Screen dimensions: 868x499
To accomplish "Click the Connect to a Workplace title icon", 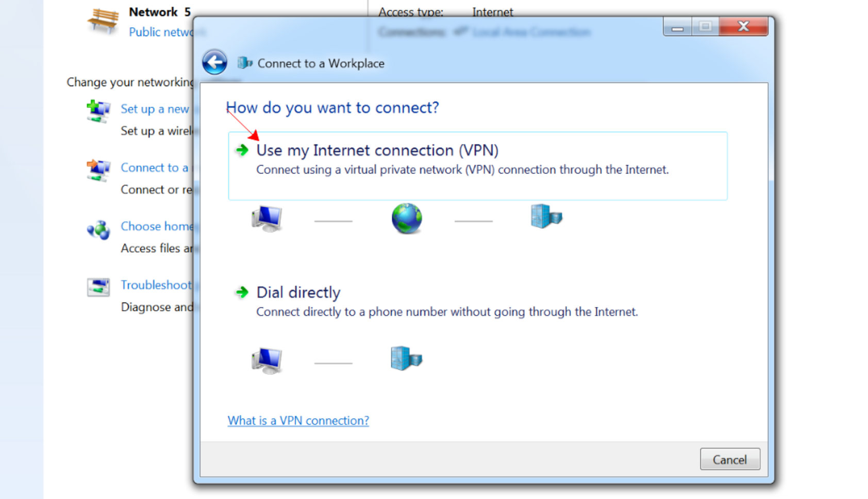I will coord(244,63).
